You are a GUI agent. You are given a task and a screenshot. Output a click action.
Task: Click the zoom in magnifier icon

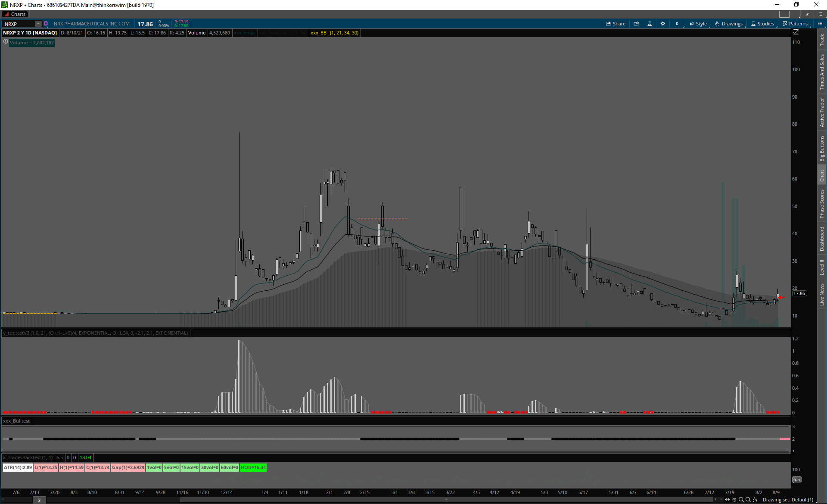click(741, 500)
